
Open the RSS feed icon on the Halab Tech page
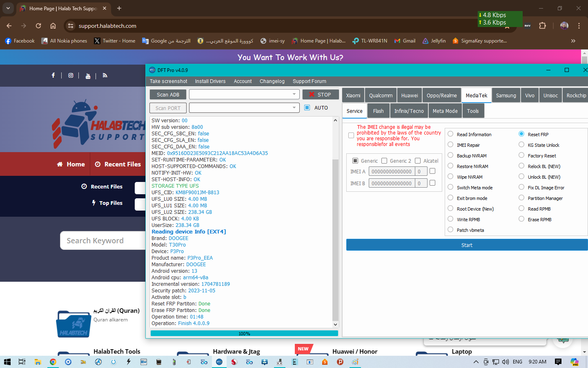pyautogui.click(x=105, y=75)
